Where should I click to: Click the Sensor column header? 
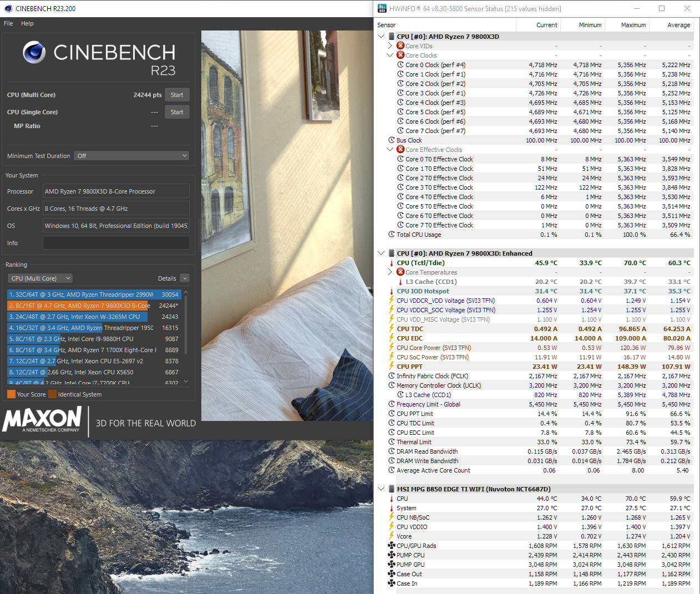[445, 25]
